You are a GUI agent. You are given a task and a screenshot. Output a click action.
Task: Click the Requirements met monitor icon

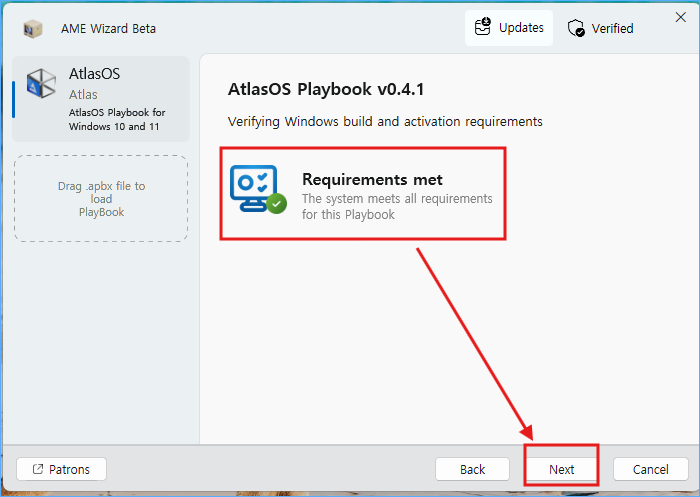coord(258,189)
